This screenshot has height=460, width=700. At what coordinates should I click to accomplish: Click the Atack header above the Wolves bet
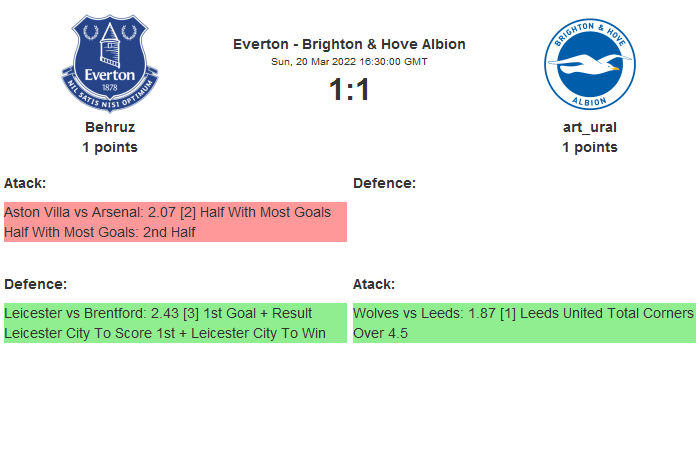(374, 284)
